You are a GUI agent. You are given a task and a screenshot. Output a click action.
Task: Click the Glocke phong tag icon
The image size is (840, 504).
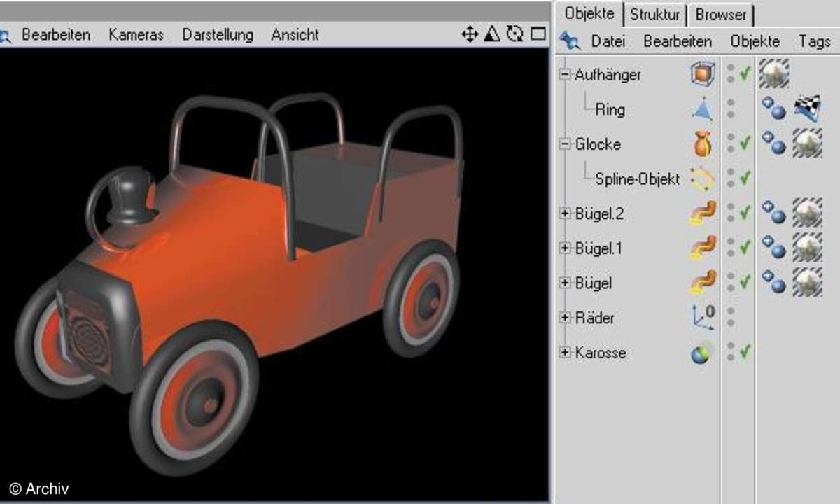point(773,143)
